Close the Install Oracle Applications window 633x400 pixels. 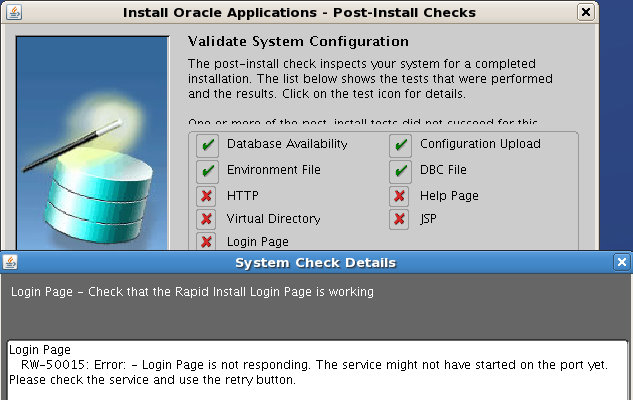[585, 13]
